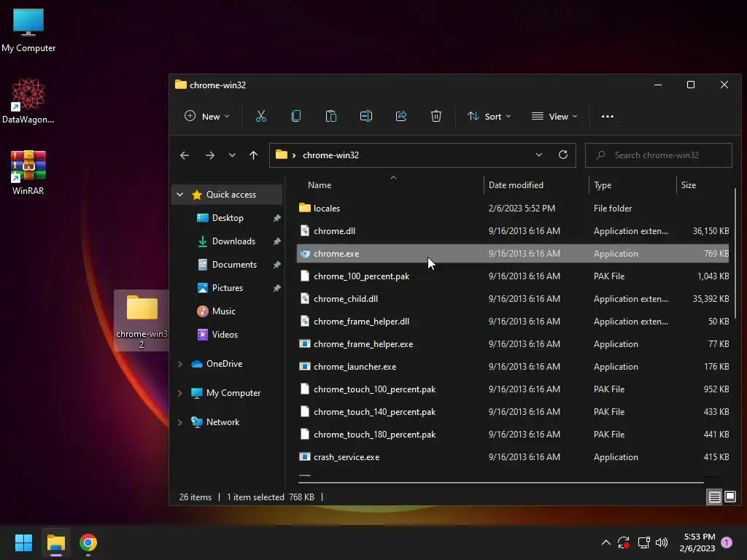
Task: Expand the Network tree node
Action: click(179, 422)
